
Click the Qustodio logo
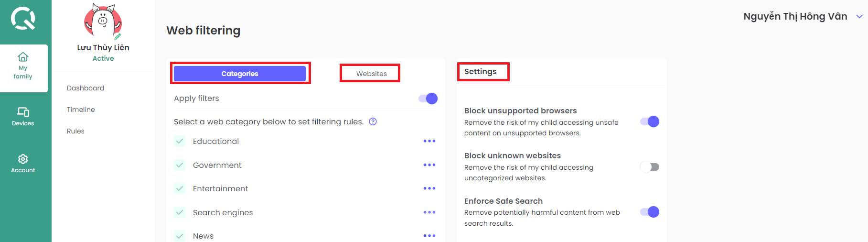point(23,18)
